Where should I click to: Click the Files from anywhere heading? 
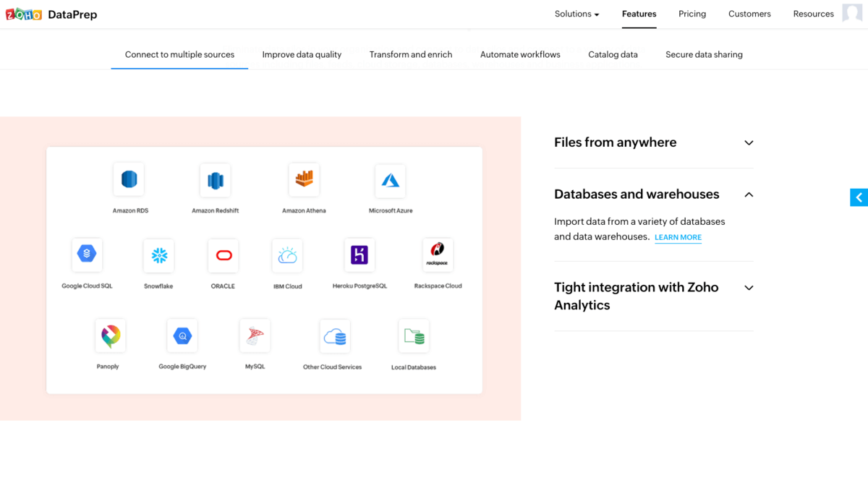click(x=616, y=142)
